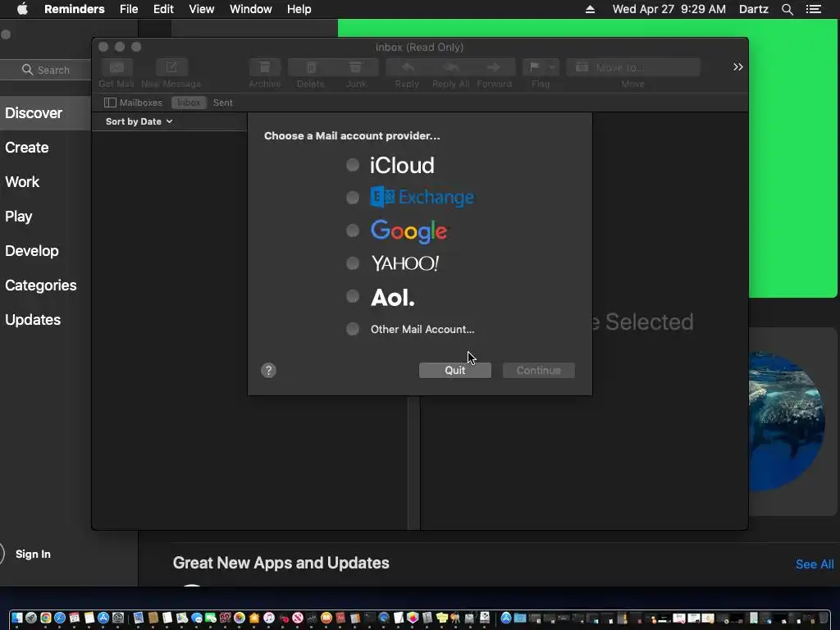Expand the toolbar overflow chevrons

click(x=737, y=67)
